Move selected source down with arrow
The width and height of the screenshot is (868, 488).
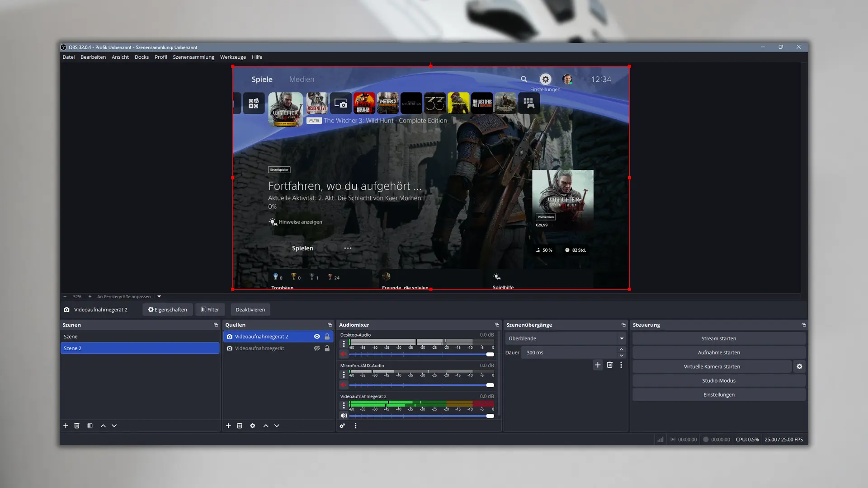tap(277, 426)
